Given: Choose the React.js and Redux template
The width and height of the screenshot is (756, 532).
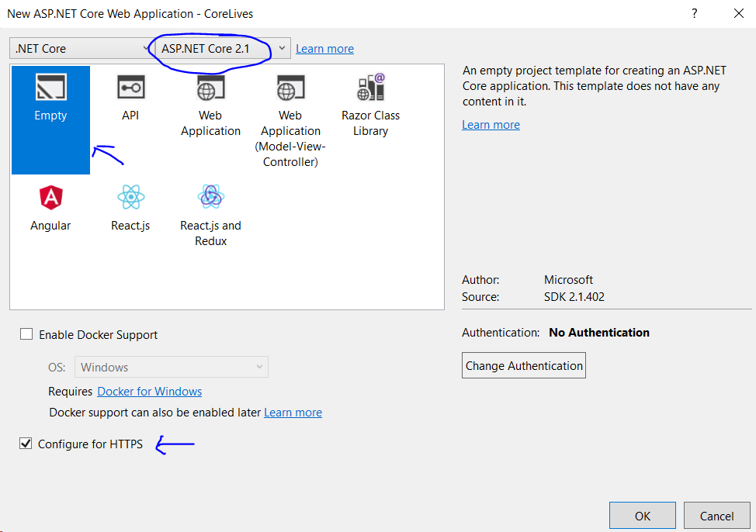Looking at the screenshot, I should point(210,216).
